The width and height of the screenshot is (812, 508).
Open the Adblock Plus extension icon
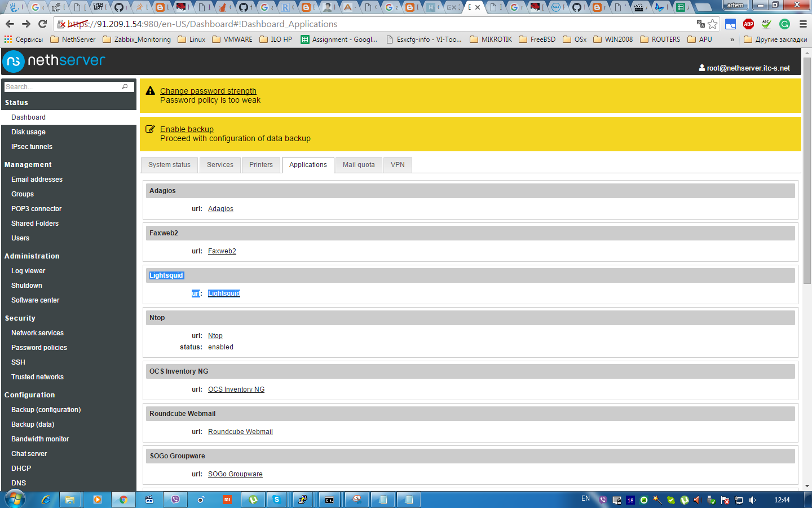(x=749, y=24)
